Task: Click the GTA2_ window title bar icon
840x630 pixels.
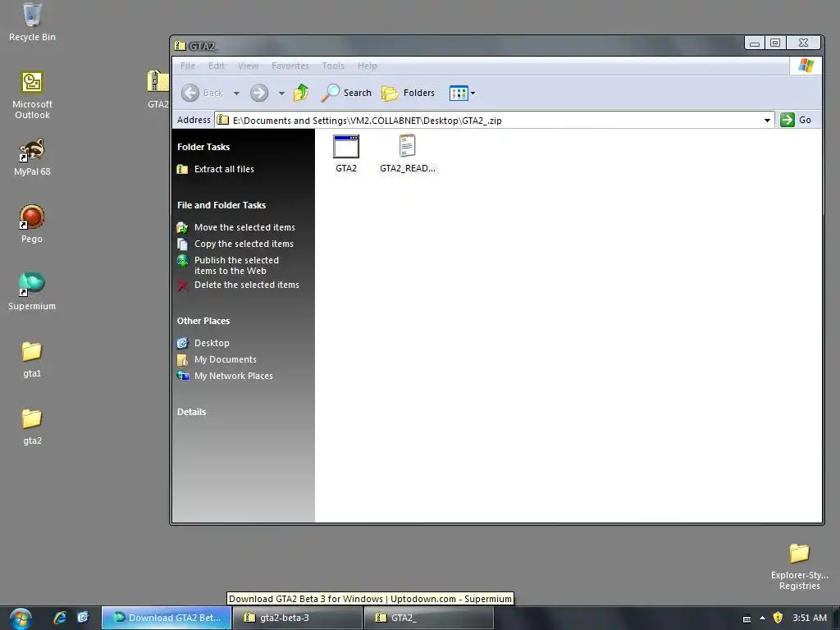Action: click(180, 46)
